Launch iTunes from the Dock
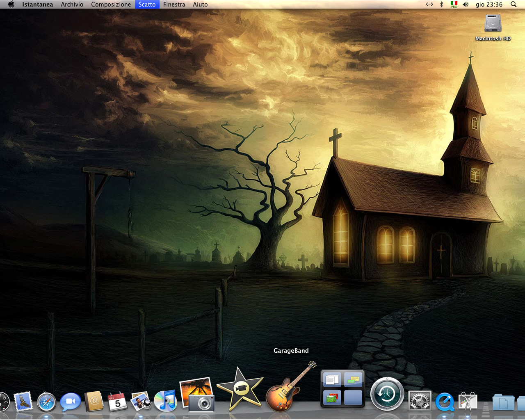The height and width of the screenshot is (420, 525). point(165,401)
